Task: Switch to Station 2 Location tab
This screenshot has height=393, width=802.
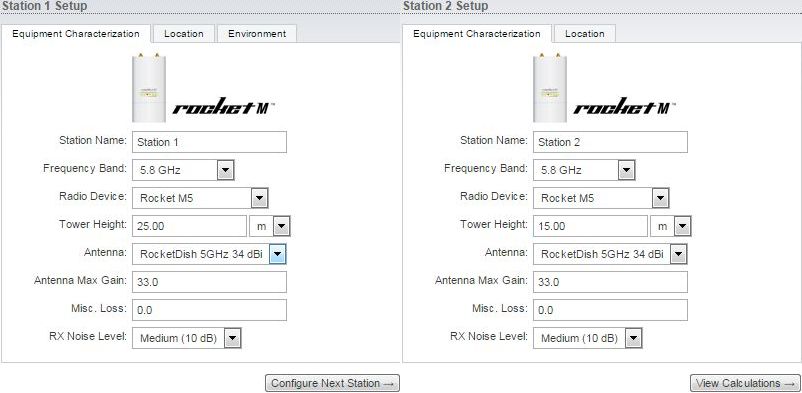Action: pyautogui.click(x=585, y=34)
